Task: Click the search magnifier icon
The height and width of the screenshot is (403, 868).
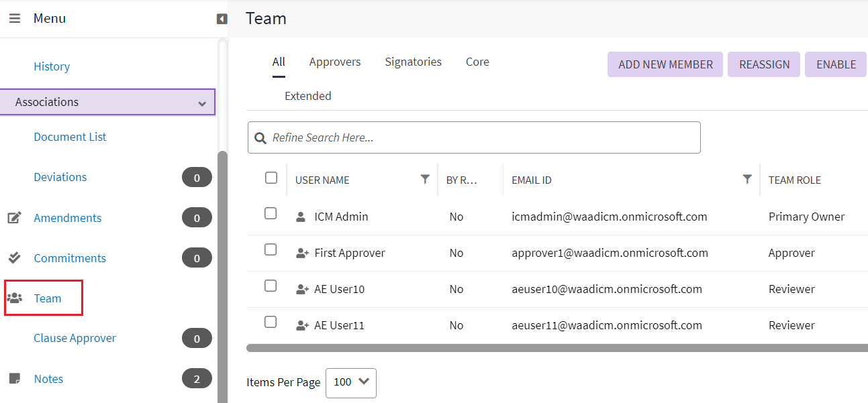Action: [x=260, y=137]
